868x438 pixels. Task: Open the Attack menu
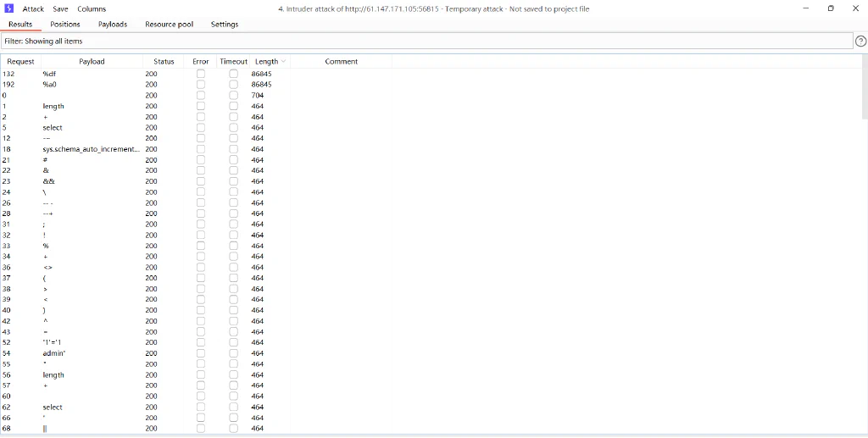33,8
